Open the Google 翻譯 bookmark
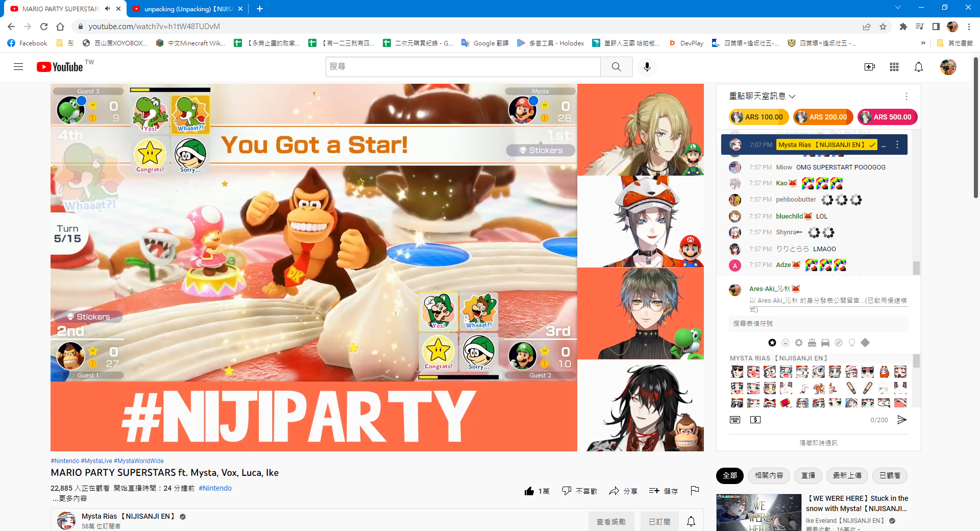This screenshot has width=980, height=531. coord(484,43)
